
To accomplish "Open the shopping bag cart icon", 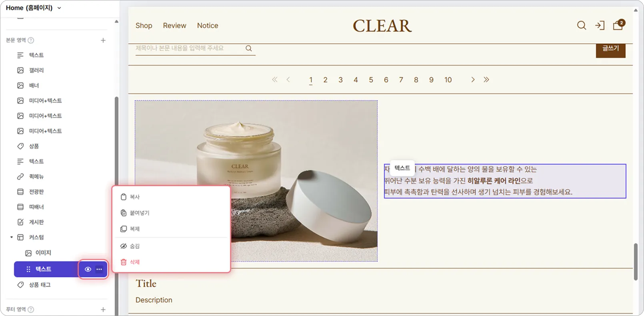I will (618, 25).
